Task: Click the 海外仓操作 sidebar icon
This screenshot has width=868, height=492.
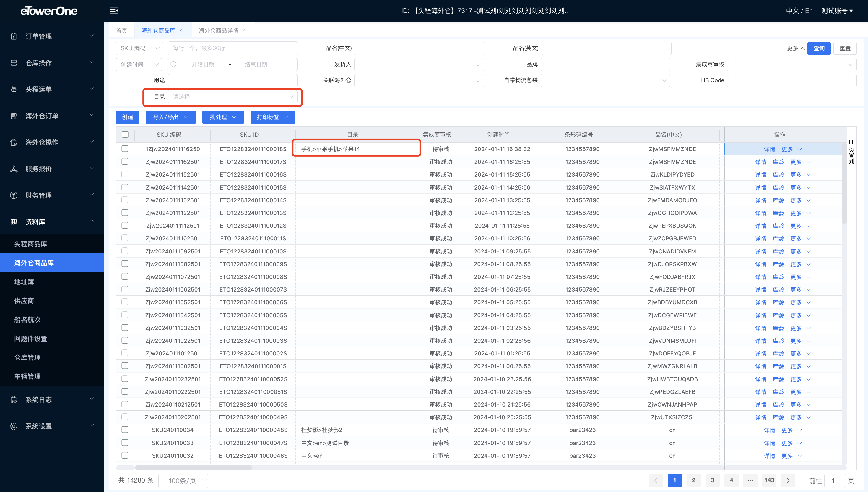Action: [14, 142]
